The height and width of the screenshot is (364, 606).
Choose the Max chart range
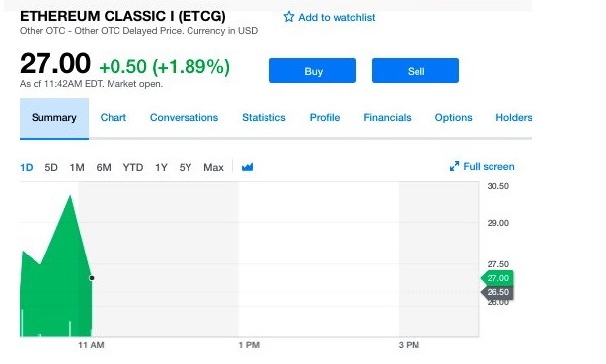(x=213, y=168)
